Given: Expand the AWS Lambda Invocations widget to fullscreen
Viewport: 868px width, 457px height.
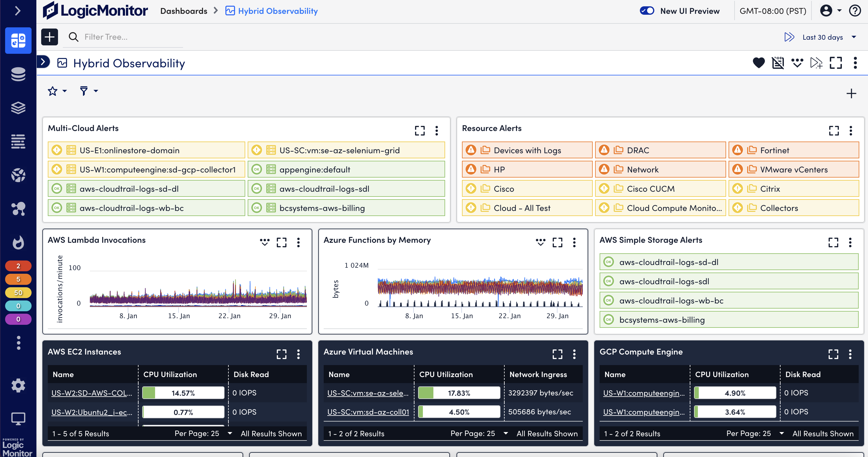Looking at the screenshot, I should click(x=282, y=242).
